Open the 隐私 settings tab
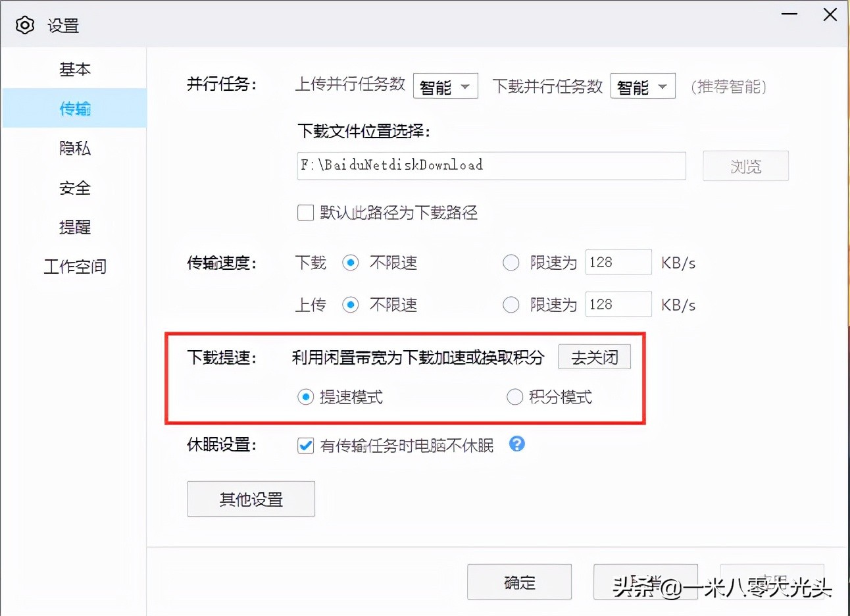 [74, 149]
